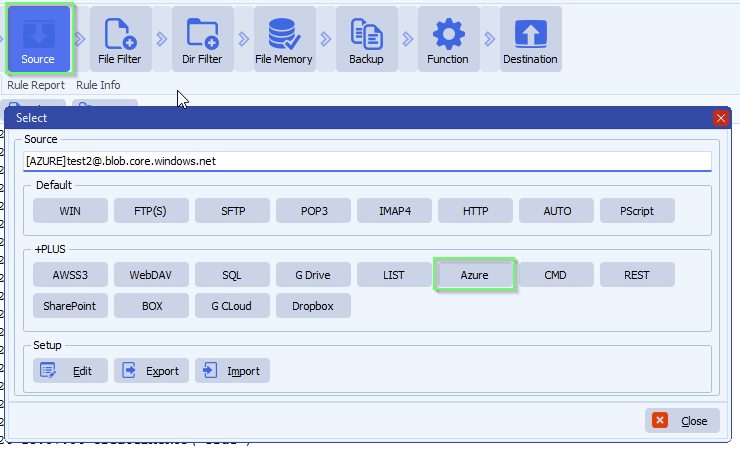Image resolution: width=740 pixels, height=451 pixels.
Task: Select the CMD plus source
Action: coord(556,275)
